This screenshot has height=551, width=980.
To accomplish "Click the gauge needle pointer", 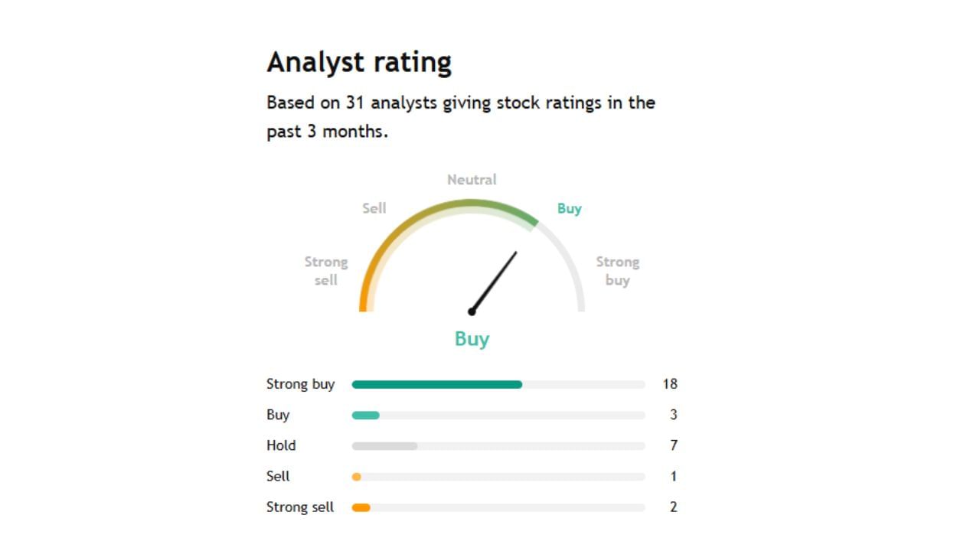I will click(494, 282).
